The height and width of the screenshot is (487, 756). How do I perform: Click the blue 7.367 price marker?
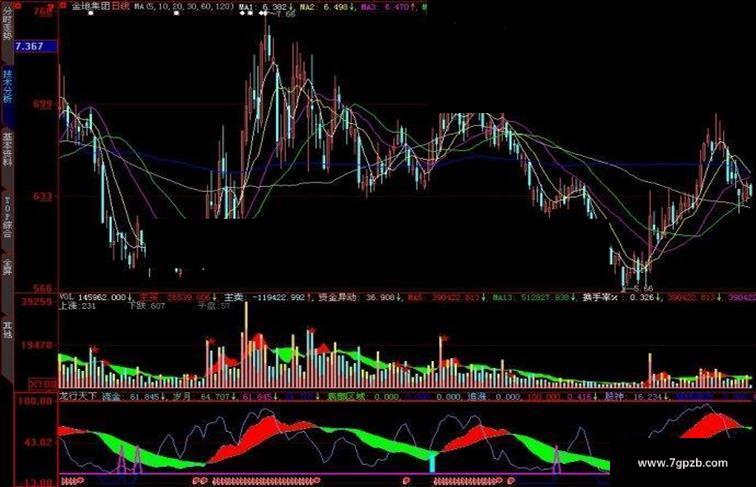[36, 46]
